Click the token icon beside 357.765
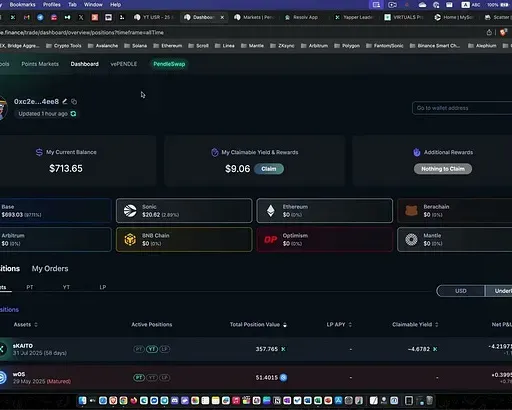512x410 pixels. pyautogui.click(x=283, y=349)
